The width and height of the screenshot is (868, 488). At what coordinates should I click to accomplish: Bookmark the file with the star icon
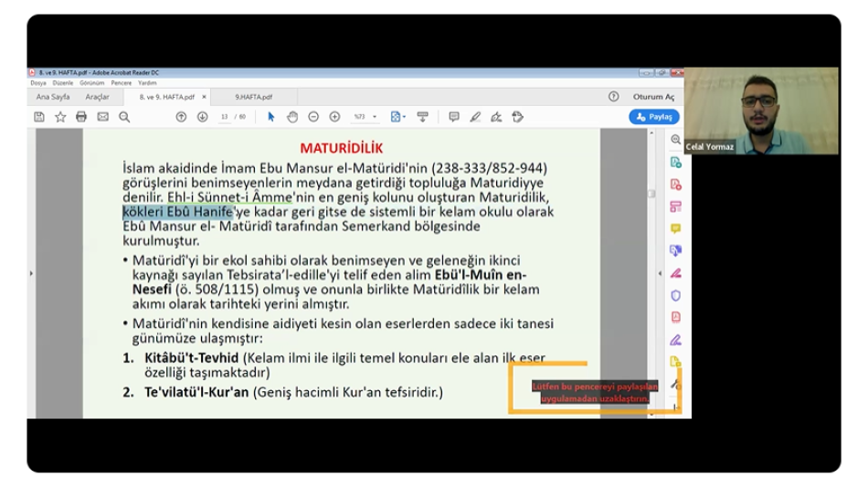60,117
